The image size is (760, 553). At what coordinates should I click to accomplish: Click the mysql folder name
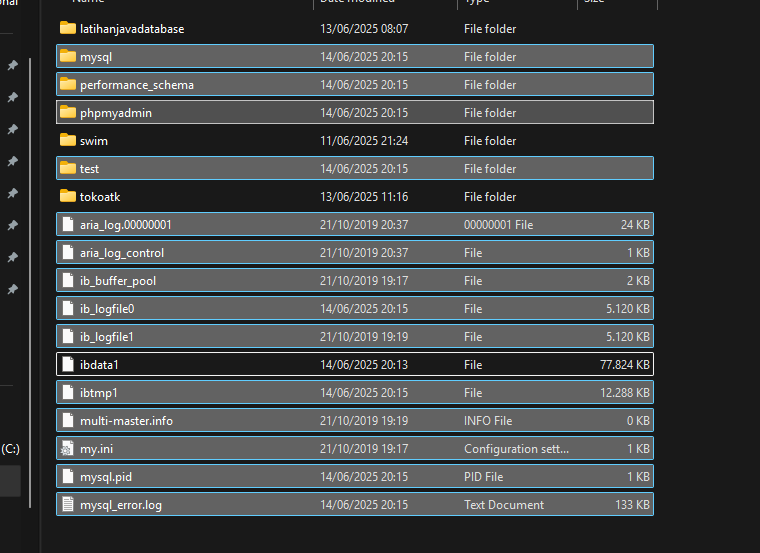point(96,57)
